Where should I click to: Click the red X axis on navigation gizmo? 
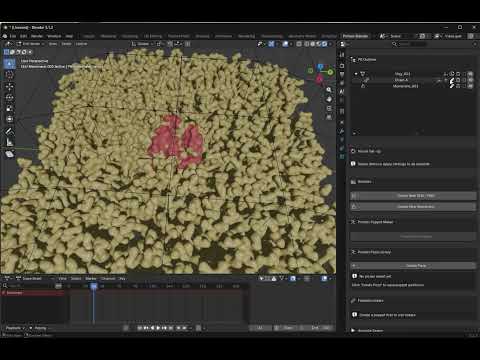[x=319, y=79]
